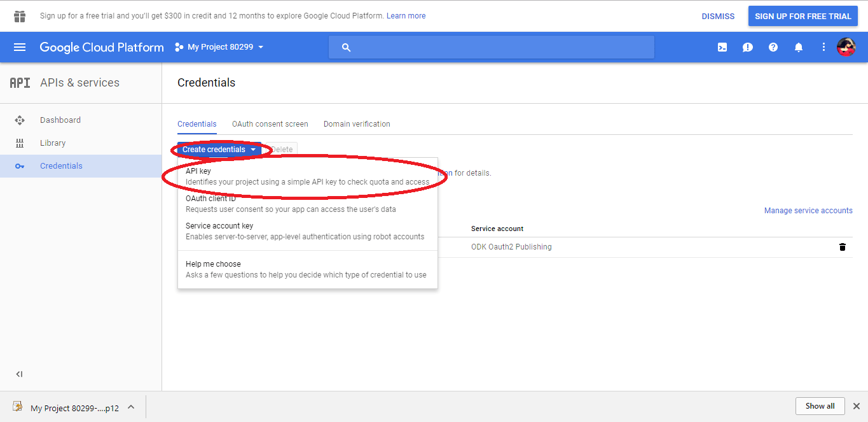The height and width of the screenshot is (422, 868).
Task: Choose Service account key option
Action: tap(308, 231)
